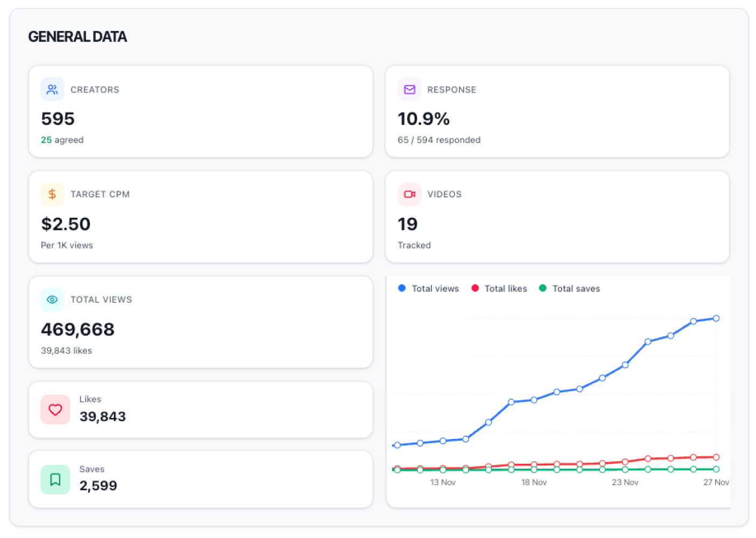This screenshot has width=756, height=538.
Task: Click the Saves bookmark icon
Action: click(55, 479)
